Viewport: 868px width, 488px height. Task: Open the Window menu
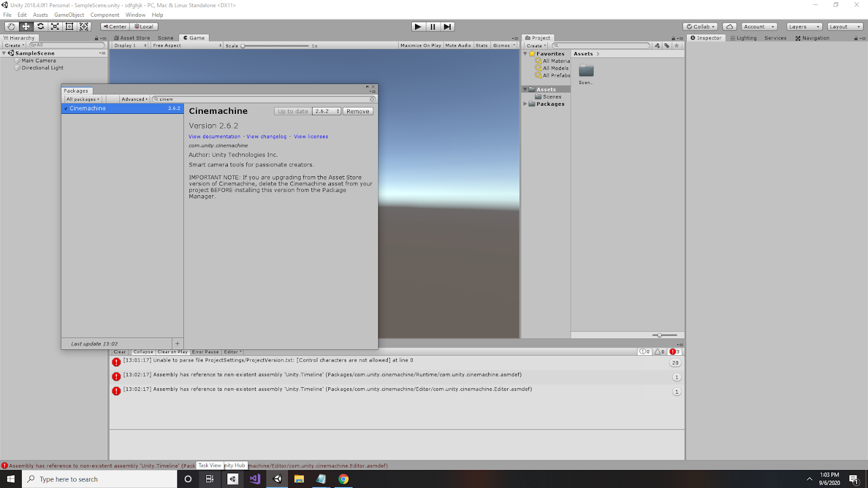coord(136,15)
